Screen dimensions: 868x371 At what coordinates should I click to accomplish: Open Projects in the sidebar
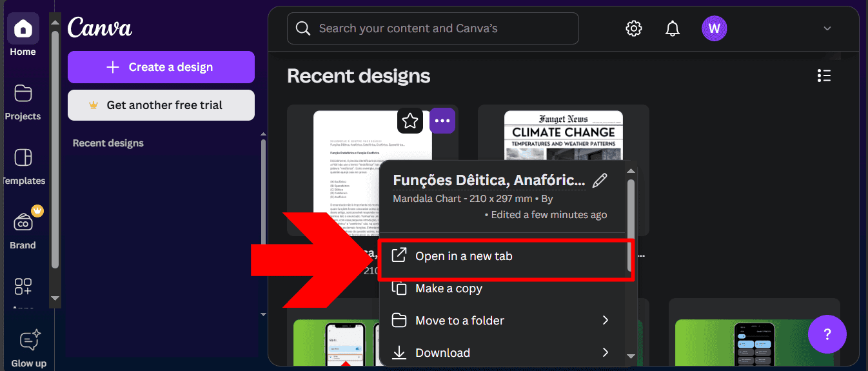[x=23, y=102]
